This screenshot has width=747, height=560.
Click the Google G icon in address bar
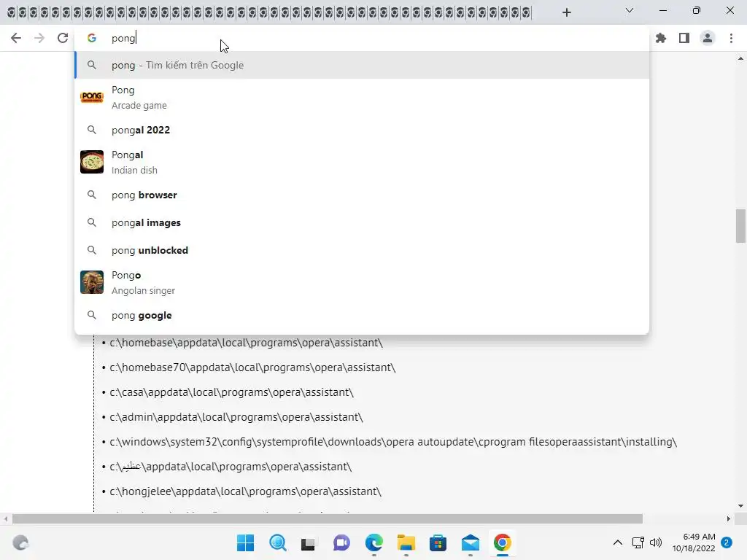91,38
